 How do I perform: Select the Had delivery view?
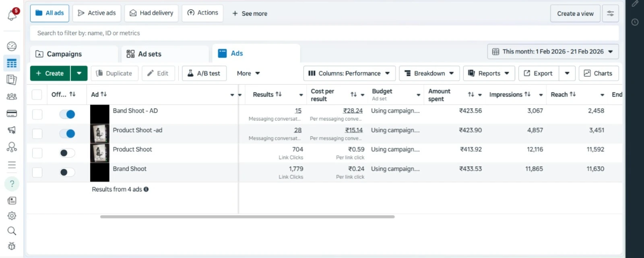click(151, 13)
